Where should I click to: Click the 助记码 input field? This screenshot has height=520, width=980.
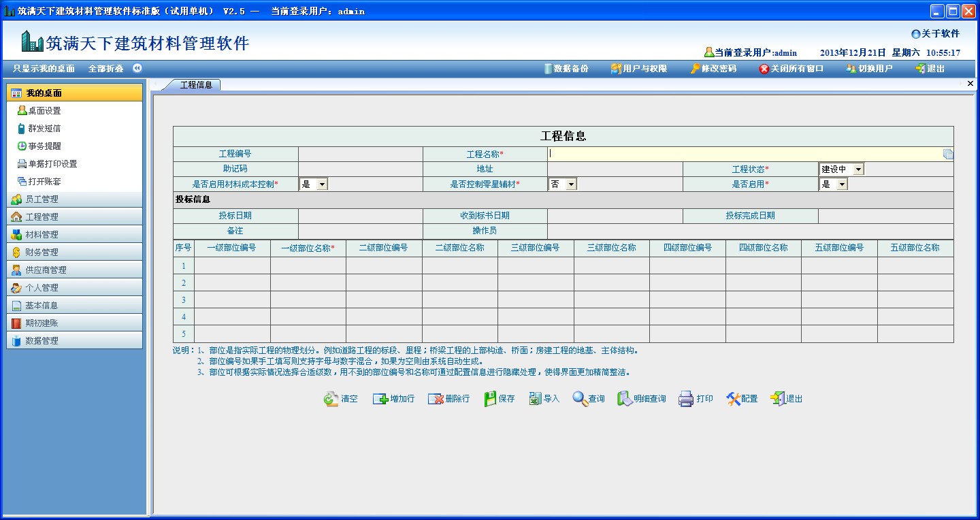tap(361, 169)
